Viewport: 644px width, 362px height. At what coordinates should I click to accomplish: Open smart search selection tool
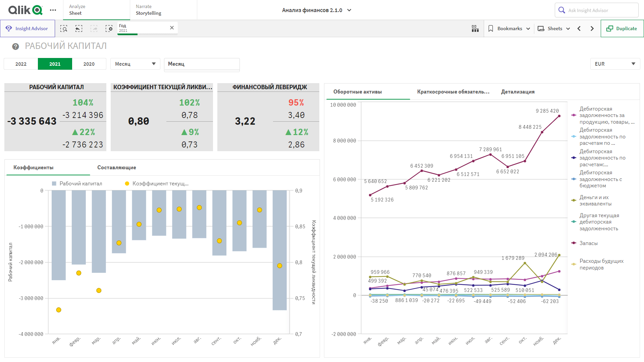[x=64, y=29]
